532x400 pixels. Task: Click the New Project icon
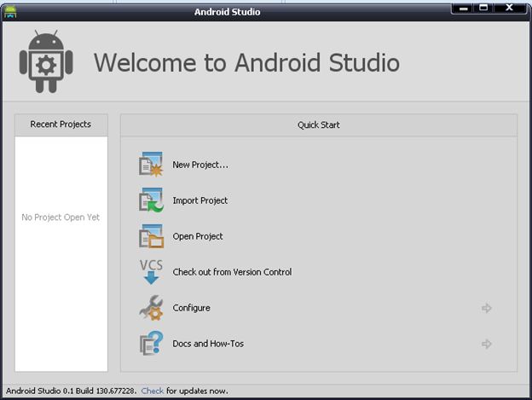coord(151,165)
